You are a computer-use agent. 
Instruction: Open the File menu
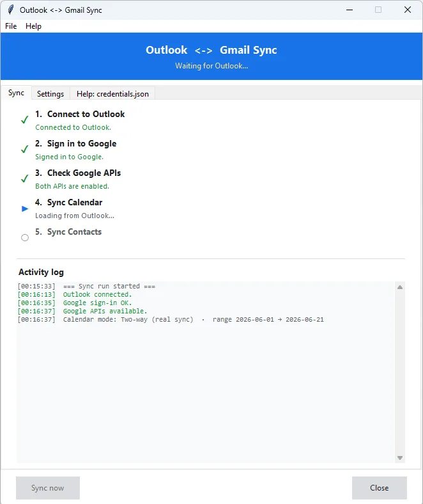[x=11, y=26]
